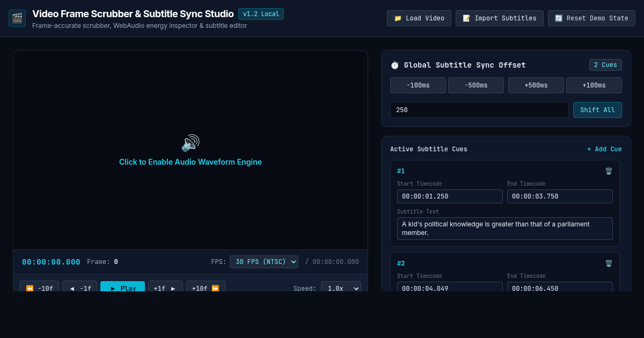The image size is (644, 338).
Task: Edit cue #2 start timecode 00:00:04.049
Action: 450,286
